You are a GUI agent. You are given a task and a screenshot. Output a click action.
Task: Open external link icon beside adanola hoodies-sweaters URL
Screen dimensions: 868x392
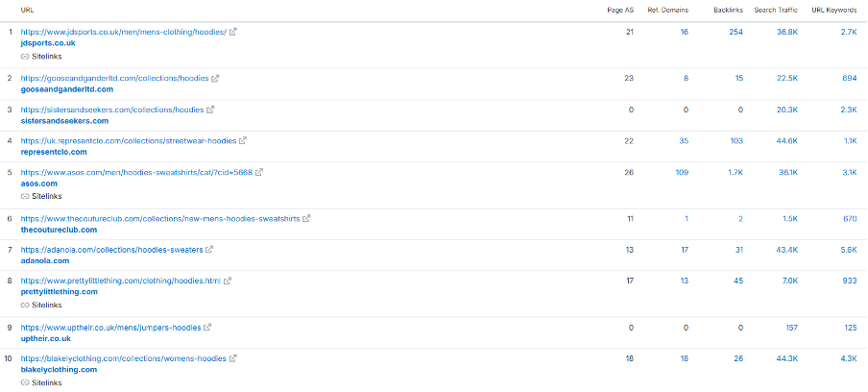pyautogui.click(x=209, y=250)
